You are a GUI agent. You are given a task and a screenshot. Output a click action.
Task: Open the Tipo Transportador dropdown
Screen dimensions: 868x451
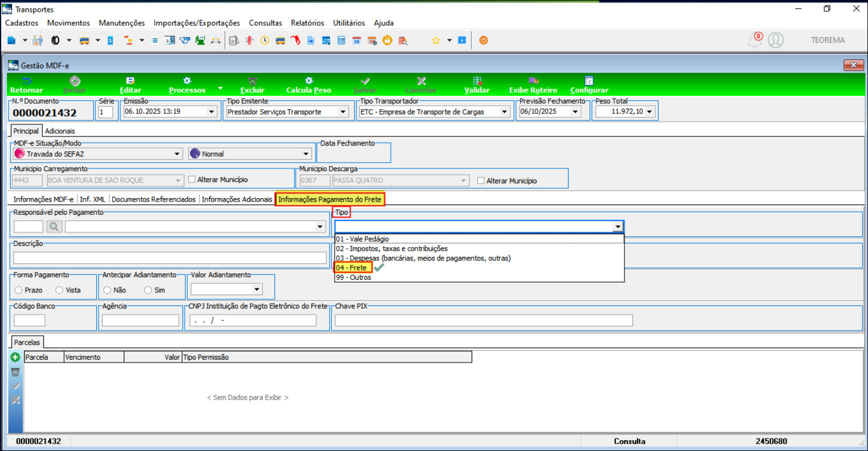(x=504, y=112)
